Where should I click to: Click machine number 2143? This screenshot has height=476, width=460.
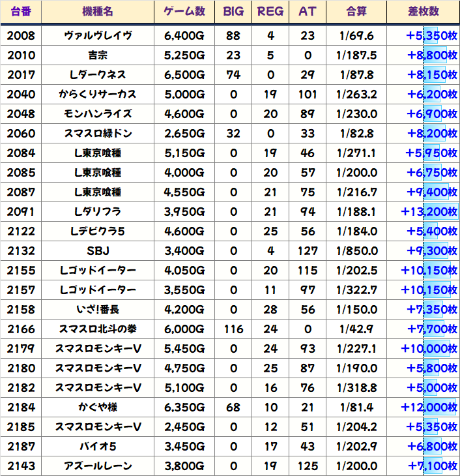pyautogui.click(x=21, y=466)
